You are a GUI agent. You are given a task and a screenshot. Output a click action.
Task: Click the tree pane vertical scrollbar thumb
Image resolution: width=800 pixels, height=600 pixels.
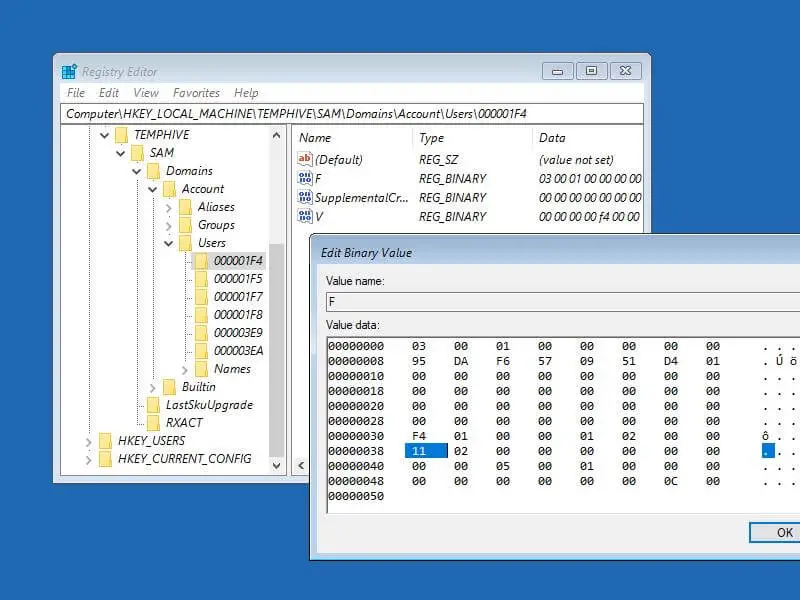point(277,349)
